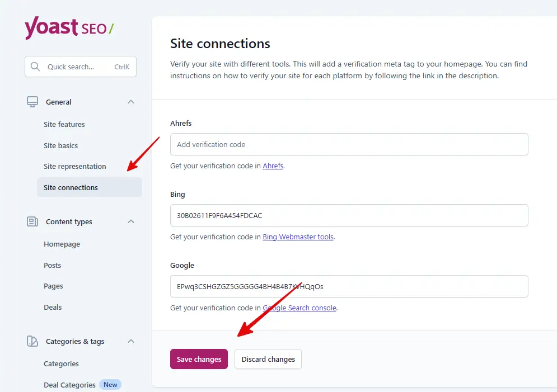Click the magnifier icon in Quick search

[x=35, y=67]
